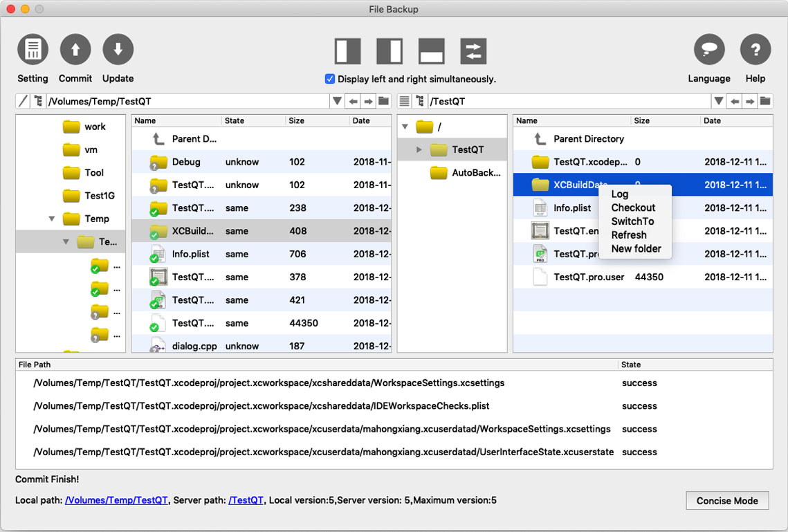Select the local row with size 44350
The image size is (788, 532).
pos(262,323)
